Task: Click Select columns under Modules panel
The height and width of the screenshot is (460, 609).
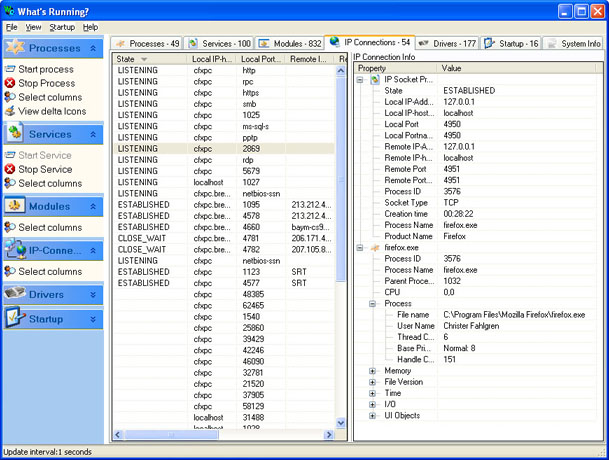Action: [x=49, y=227]
